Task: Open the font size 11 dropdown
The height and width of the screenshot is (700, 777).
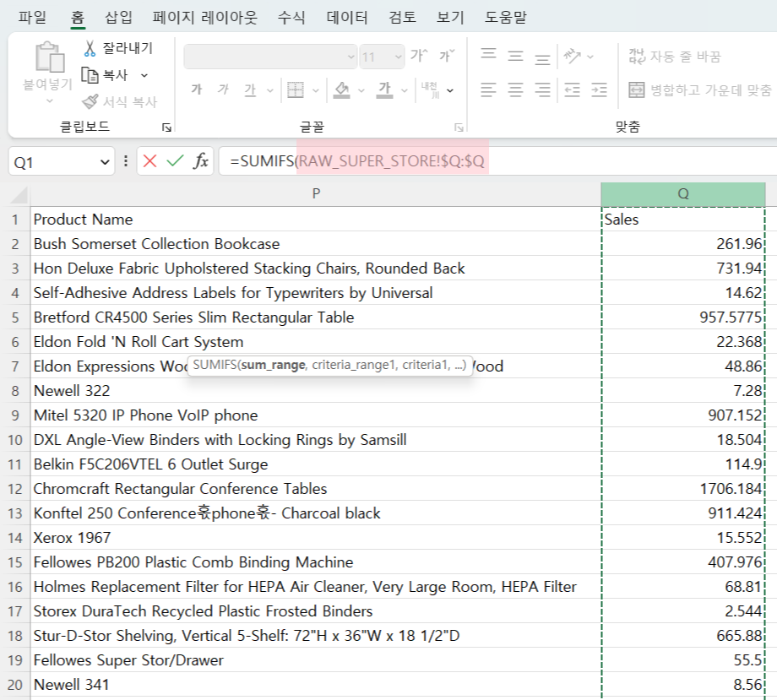Action: [x=399, y=57]
